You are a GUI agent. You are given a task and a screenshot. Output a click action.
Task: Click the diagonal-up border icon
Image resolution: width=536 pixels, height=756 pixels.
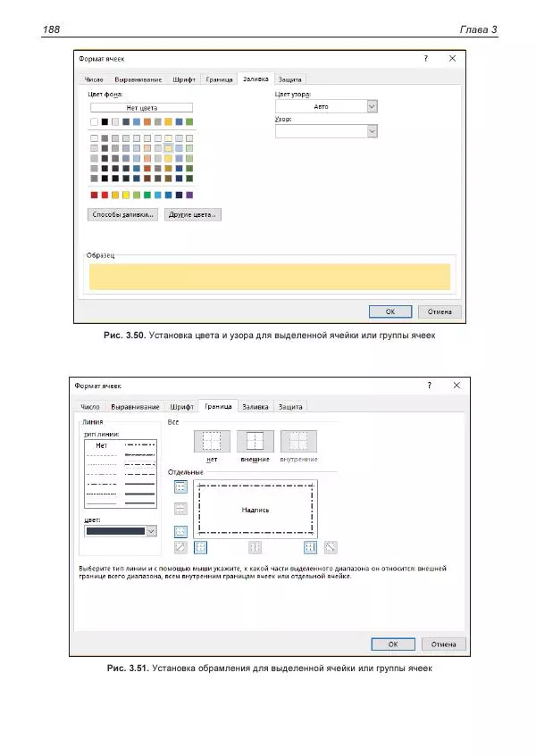[180, 547]
